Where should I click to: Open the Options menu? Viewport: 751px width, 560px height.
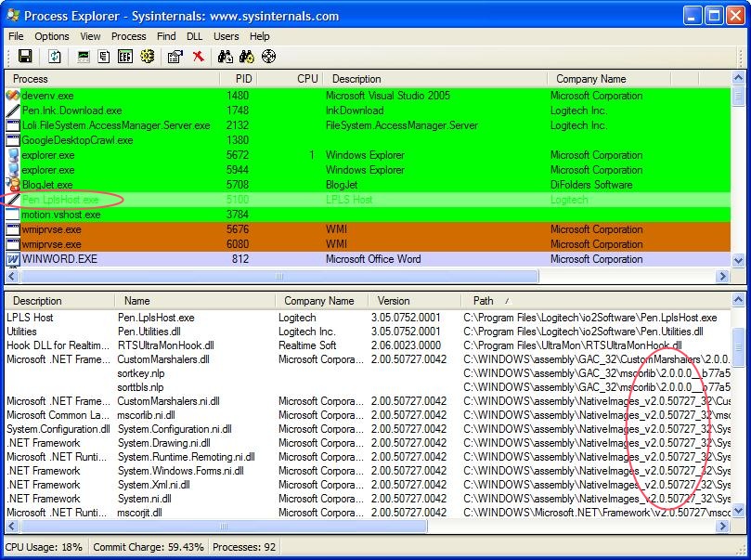click(52, 36)
